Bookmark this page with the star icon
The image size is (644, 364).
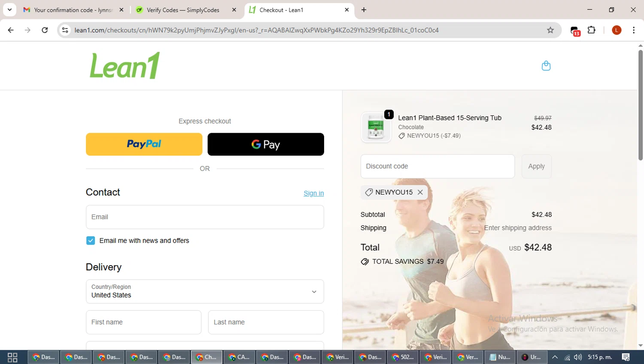[x=550, y=30]
